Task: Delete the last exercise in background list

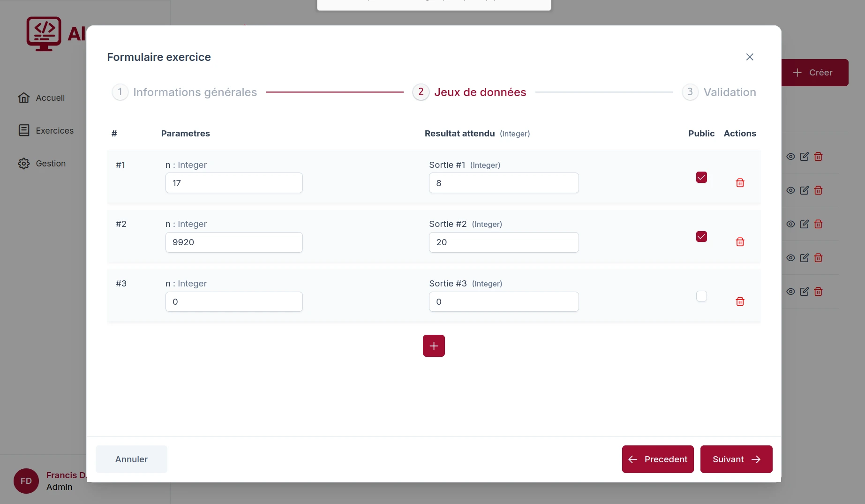Action: point(818,292)
